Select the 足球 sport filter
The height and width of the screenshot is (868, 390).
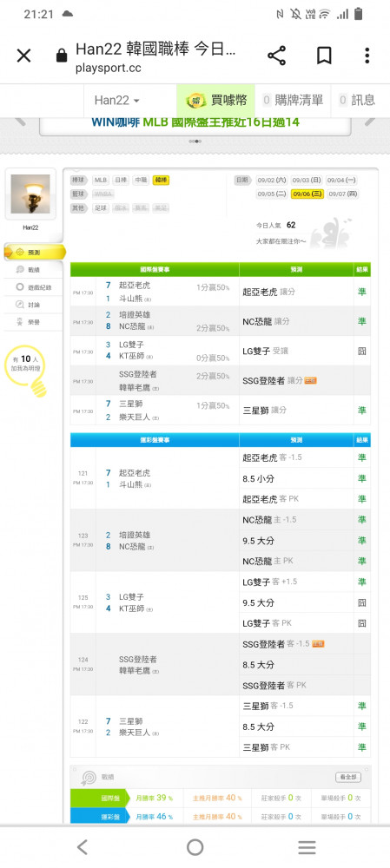(x=100, y=208)
